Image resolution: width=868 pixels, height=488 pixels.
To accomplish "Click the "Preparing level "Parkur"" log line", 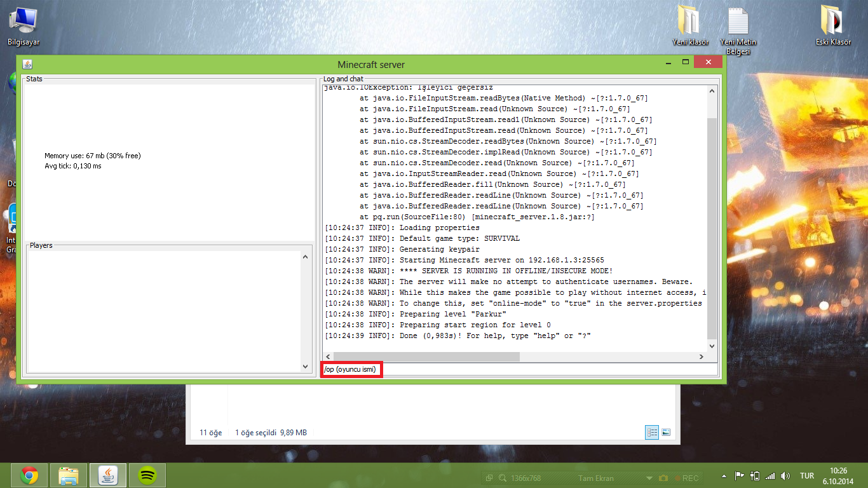I will [x=416, y=315].
